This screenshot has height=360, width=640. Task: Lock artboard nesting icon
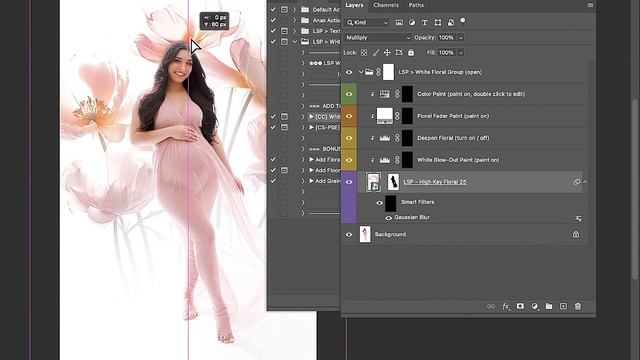pyautogui.click(x=399, y=53)
